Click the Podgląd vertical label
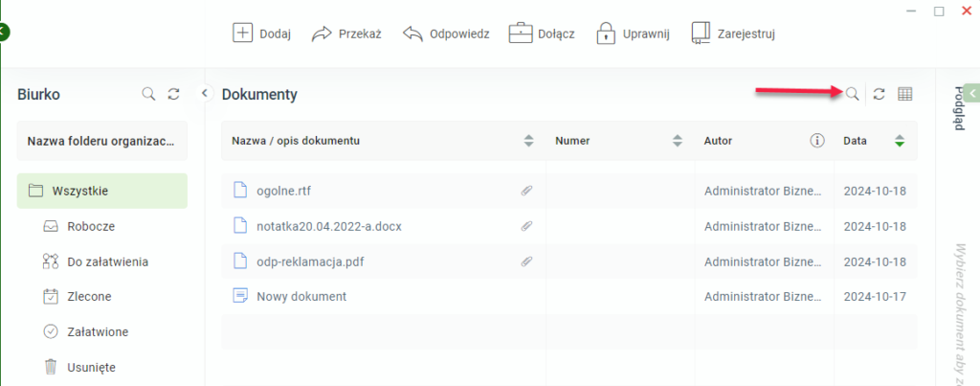The image size is (980, 386). [x=958, y=108]
